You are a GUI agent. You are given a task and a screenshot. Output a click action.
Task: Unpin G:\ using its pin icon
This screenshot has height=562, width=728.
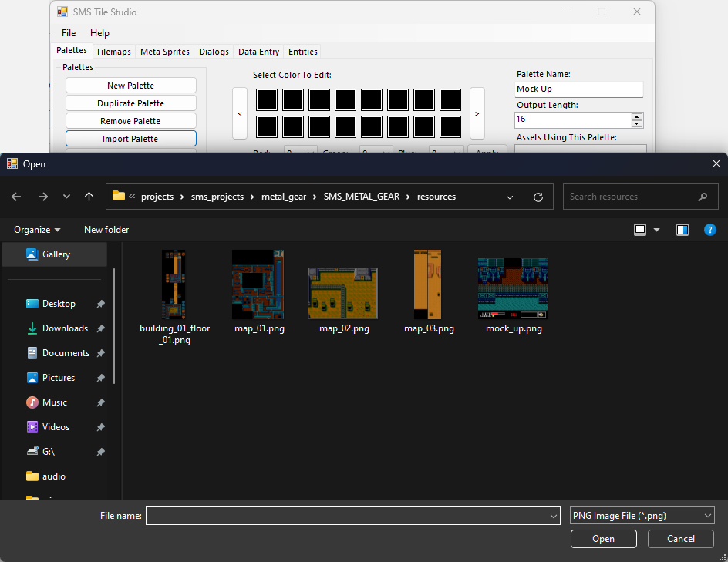(x=100, y=452)
